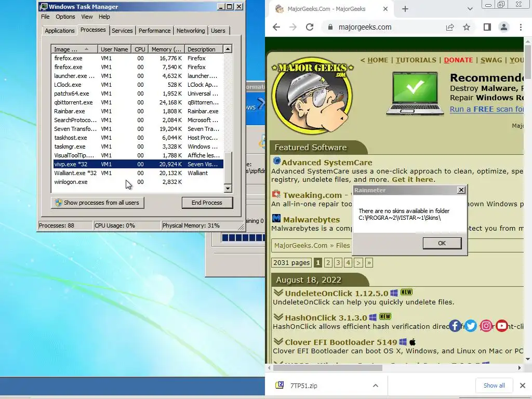Image resolution: width=532 pixels, height=399 pixels.
Task: Bookmark this page with the star icon
Action: [467, 27]
